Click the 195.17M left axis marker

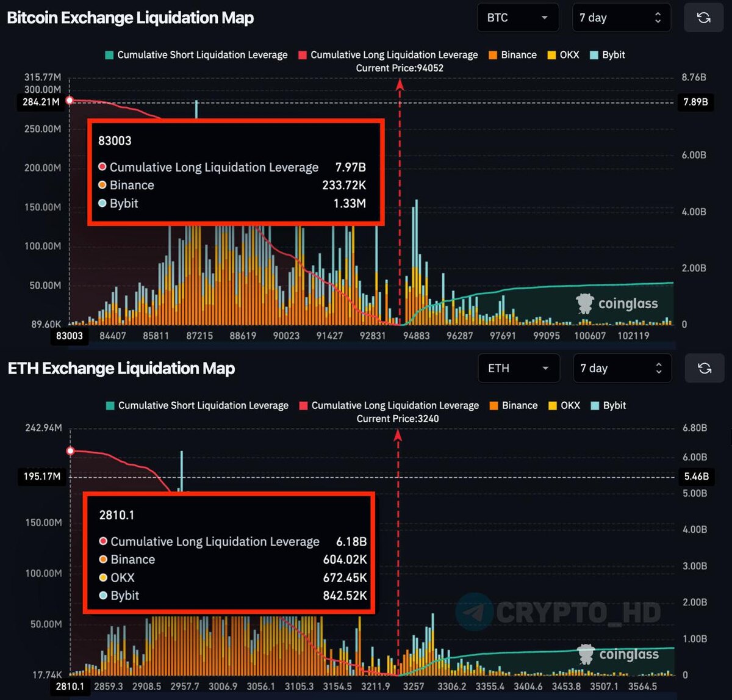[x=42, y=476]
